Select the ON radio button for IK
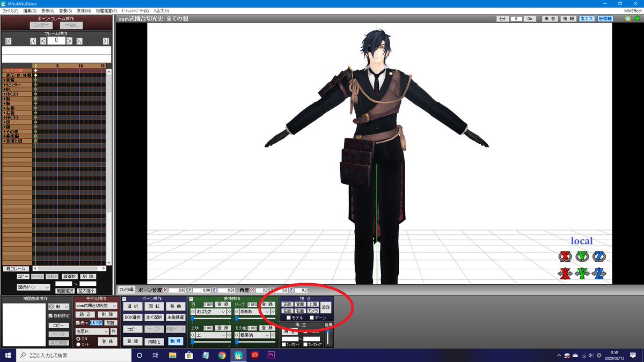 pyautogui.click(x=78, y=338)
